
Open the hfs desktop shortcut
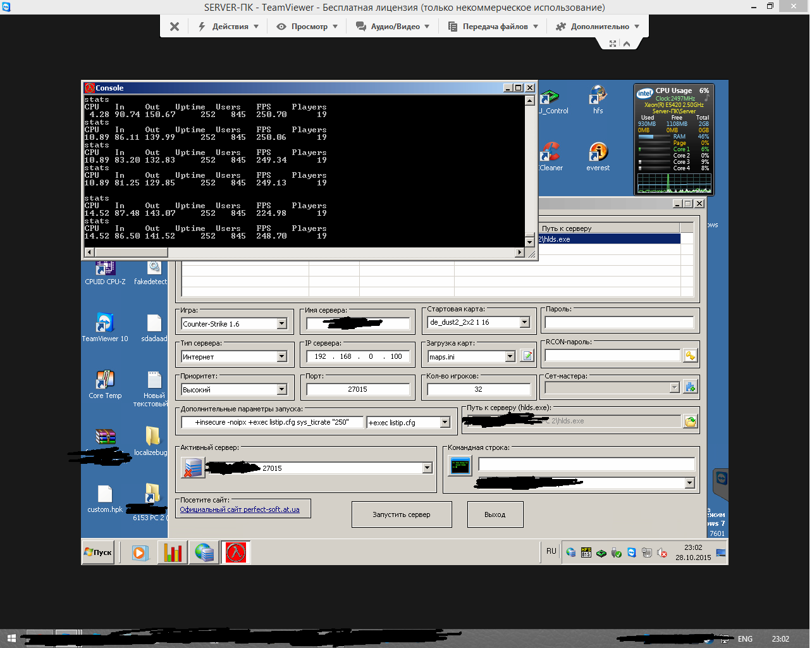click(598, 99)
